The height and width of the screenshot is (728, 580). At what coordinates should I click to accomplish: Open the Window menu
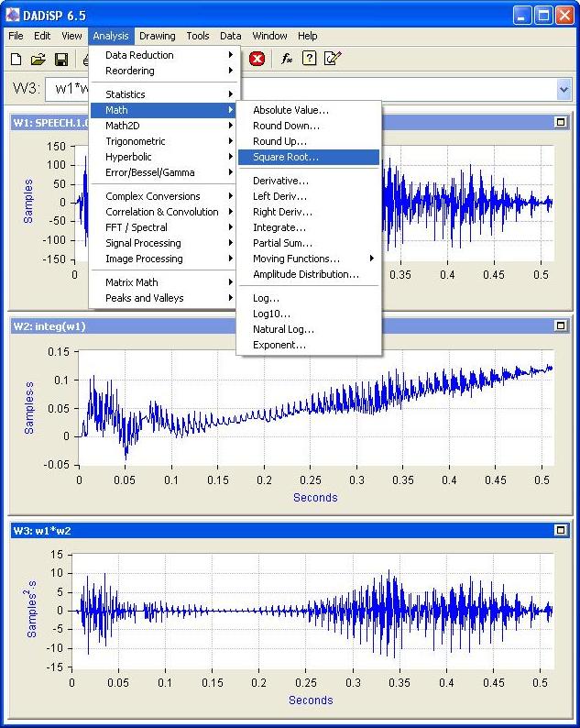269,36
